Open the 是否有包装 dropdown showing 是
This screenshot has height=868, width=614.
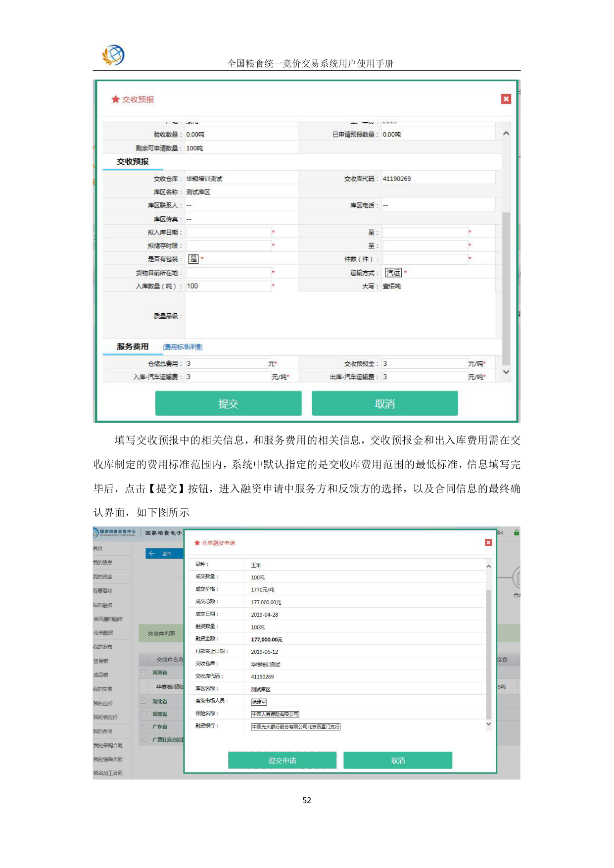(193, 259)
